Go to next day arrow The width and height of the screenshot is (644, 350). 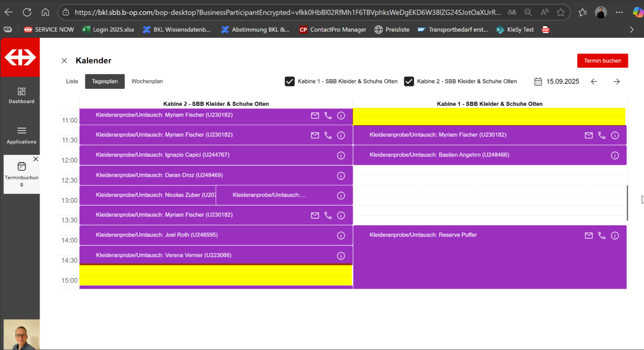coord(617,82)
